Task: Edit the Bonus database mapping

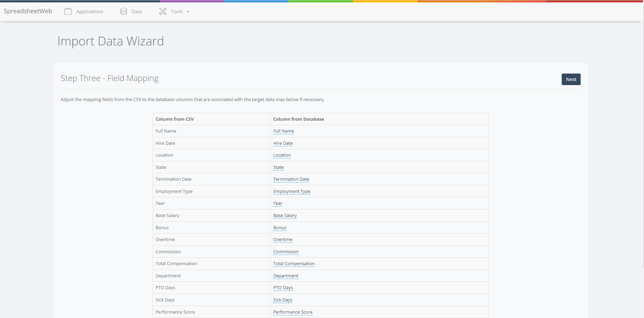Action: pyautogui.click(x=280, y=228)
